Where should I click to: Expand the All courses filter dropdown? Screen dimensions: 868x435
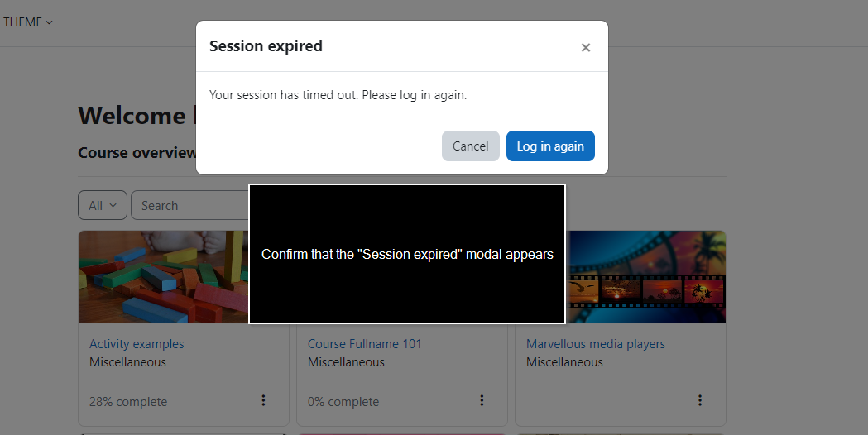coord(103,205)
